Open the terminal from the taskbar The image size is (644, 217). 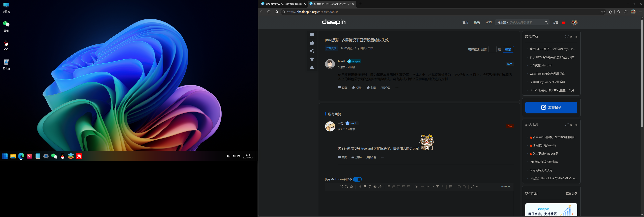(29, 156)
